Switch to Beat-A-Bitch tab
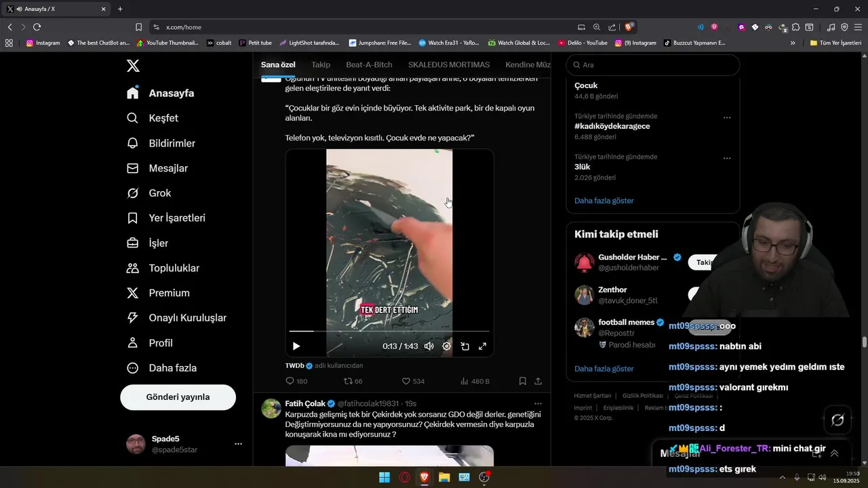The image size is (868, 488). point(369,64)
